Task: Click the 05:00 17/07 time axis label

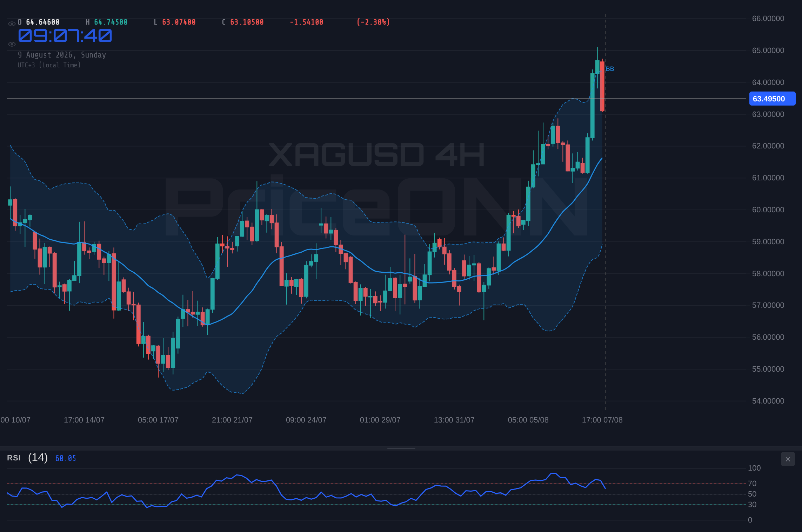Action: tap(158, 420)
